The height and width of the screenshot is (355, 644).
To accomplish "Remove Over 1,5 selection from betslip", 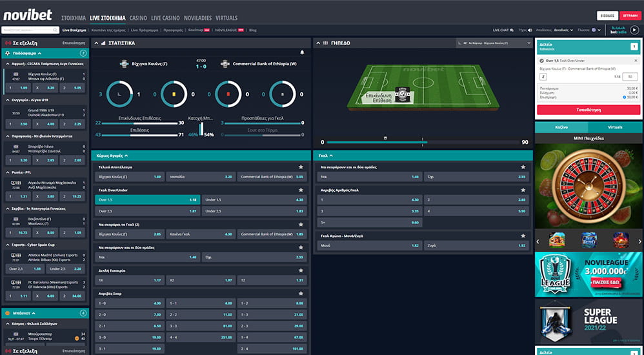I will (x=636, y=61).
